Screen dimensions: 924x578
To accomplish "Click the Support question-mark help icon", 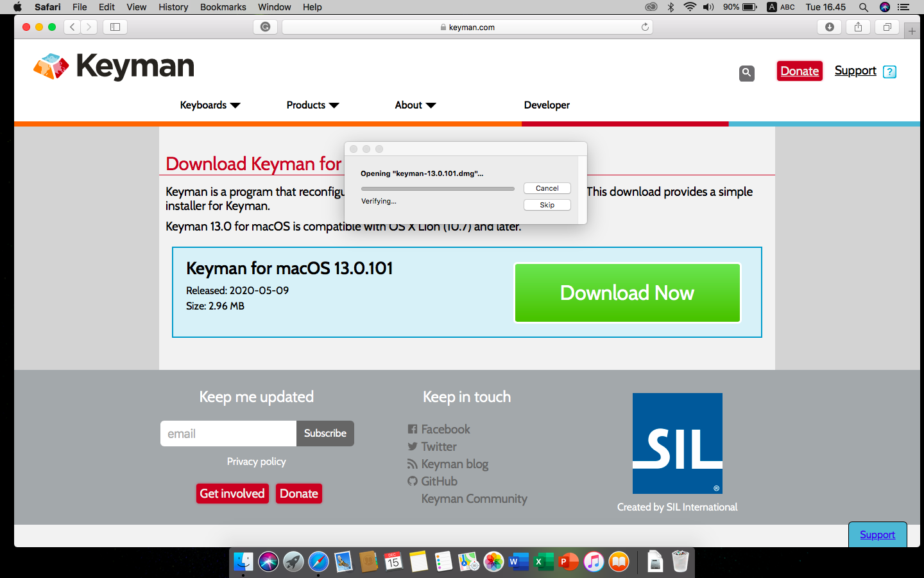I will click(889, 72).
